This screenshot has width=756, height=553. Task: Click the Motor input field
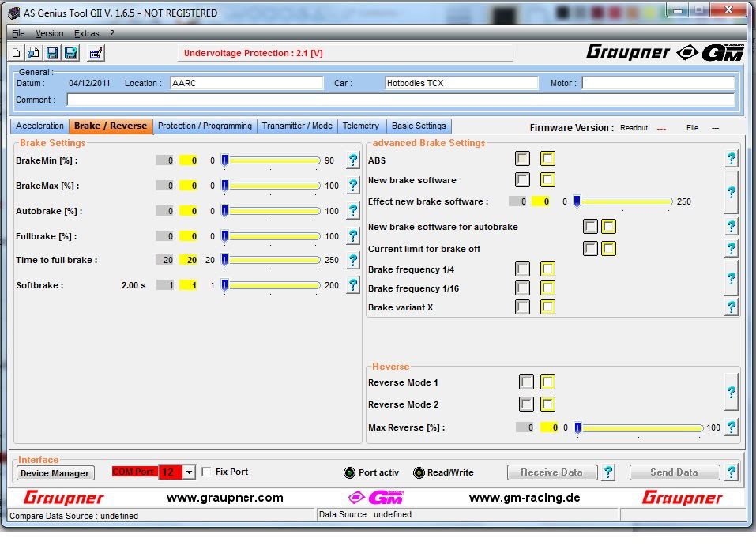[x=658, y=83]
